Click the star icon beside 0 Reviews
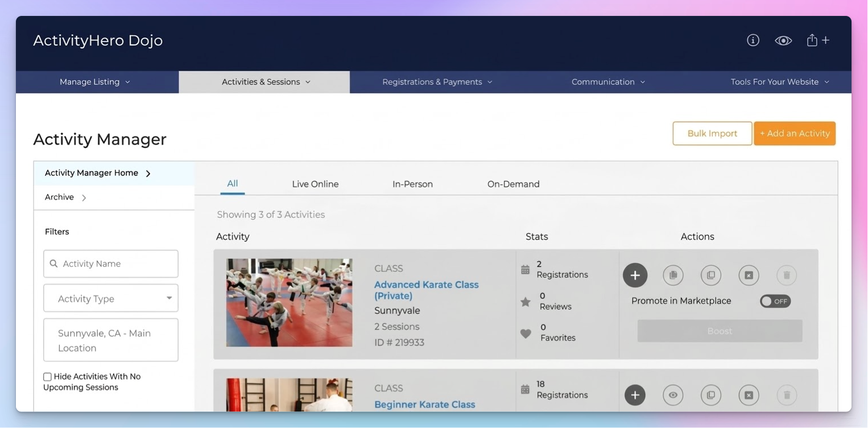This screenshot has width=868, height=428. [x=526, y=302]
